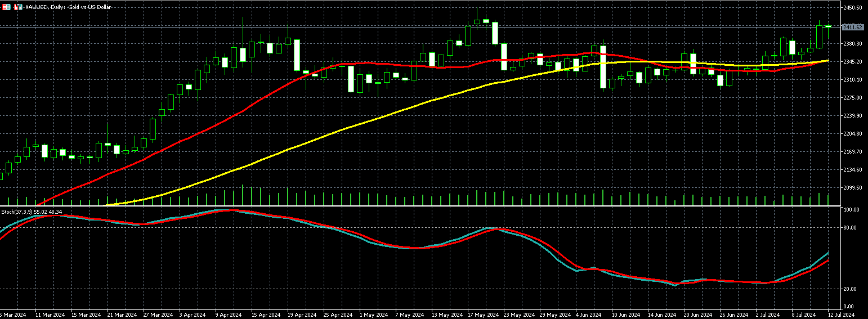Click the 3 Apr 2024 date label
The height and width of the screenshot is (319, 868).
pos(193,314)
